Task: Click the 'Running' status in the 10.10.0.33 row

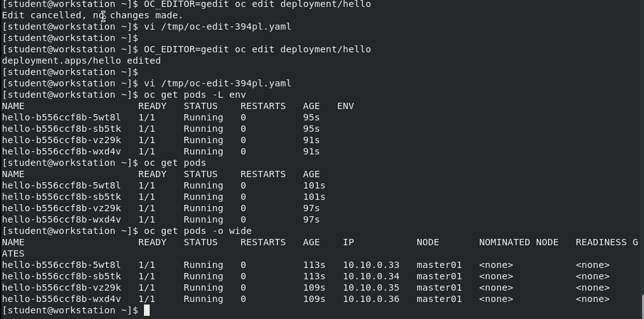Action: click(203, 265)
